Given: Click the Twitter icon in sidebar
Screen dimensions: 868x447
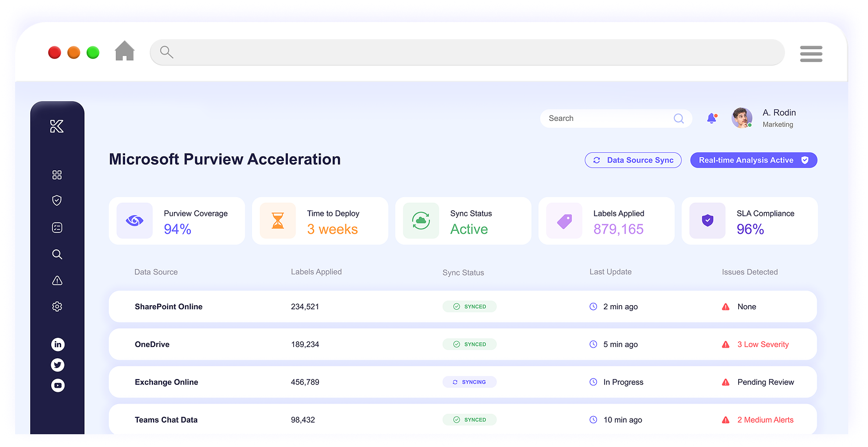Looking at the screenshot, I should tap(58, 365).
